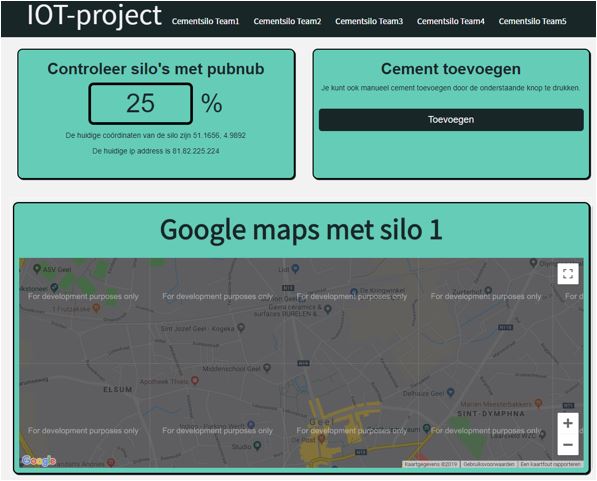
Task: Click the Controleer silo's met pubnub heading
Action: point(156,69)
